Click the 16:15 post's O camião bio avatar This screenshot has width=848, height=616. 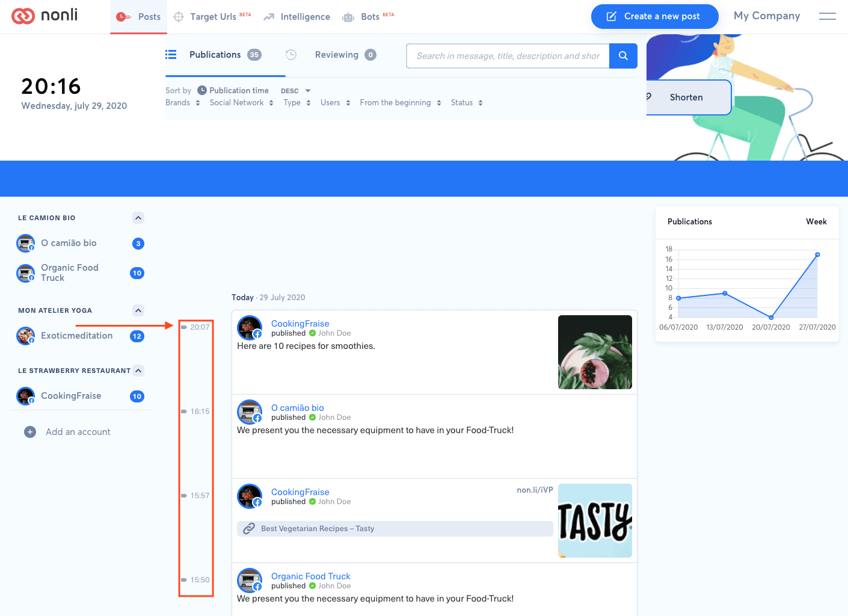click(x=250, y=412)
